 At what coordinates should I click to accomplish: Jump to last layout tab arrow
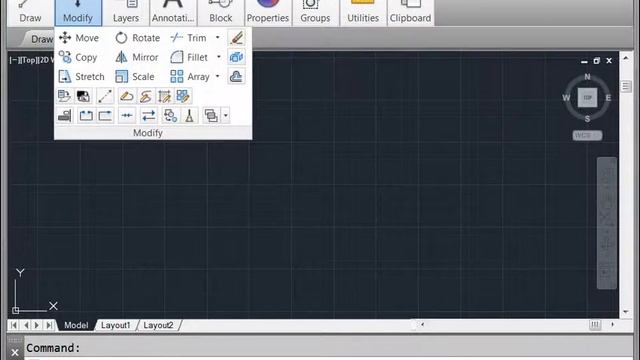point(49,325)
